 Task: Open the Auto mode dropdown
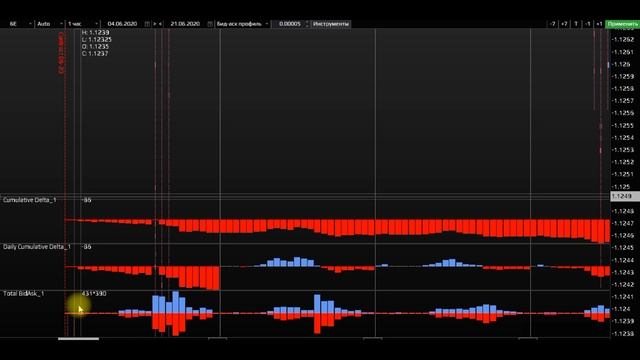(x=49, y=24)
